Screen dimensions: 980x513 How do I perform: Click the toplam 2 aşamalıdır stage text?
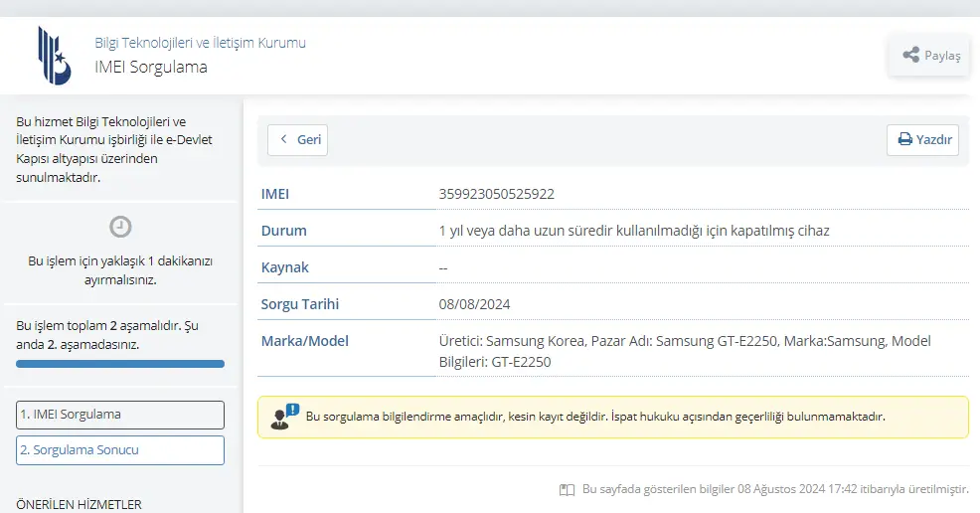click(107, 335)
